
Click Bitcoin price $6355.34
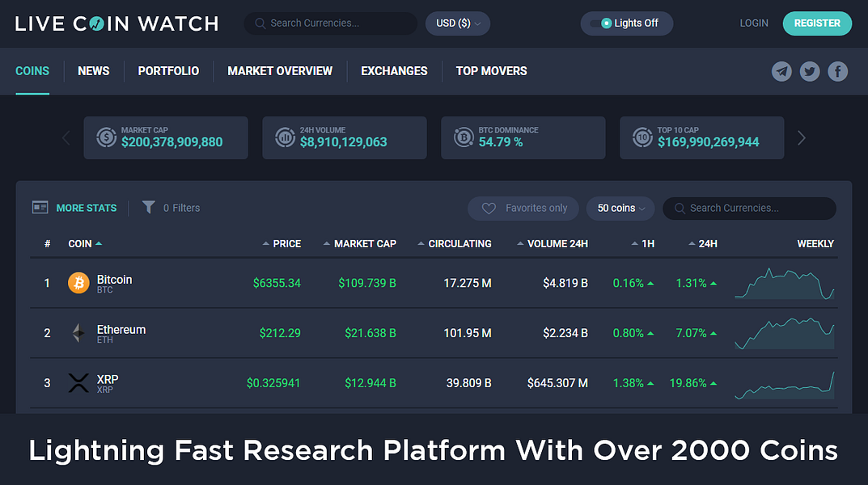click(x=277, y=283)
